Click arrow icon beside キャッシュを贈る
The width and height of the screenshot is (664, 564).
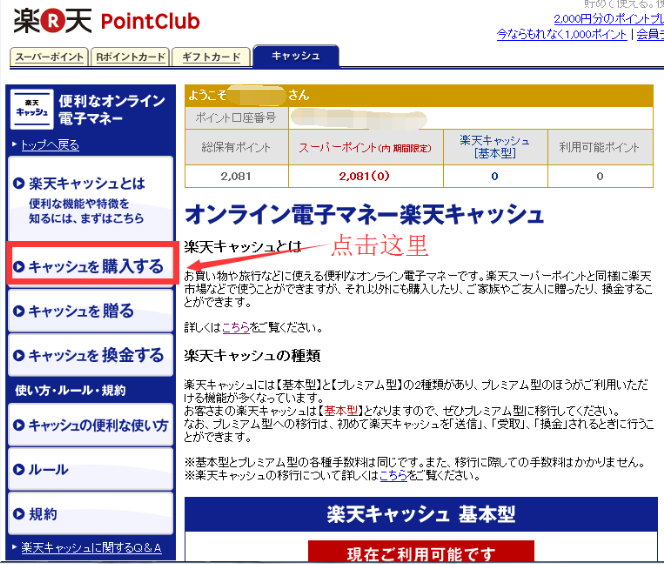pos(19,311)
